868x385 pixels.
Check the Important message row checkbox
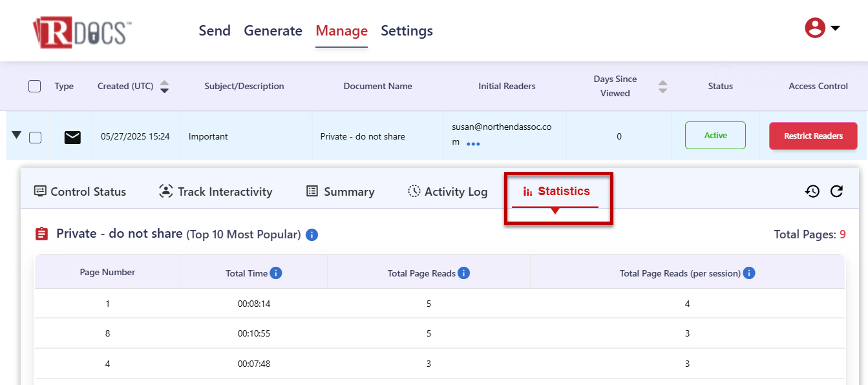(36, 137)
